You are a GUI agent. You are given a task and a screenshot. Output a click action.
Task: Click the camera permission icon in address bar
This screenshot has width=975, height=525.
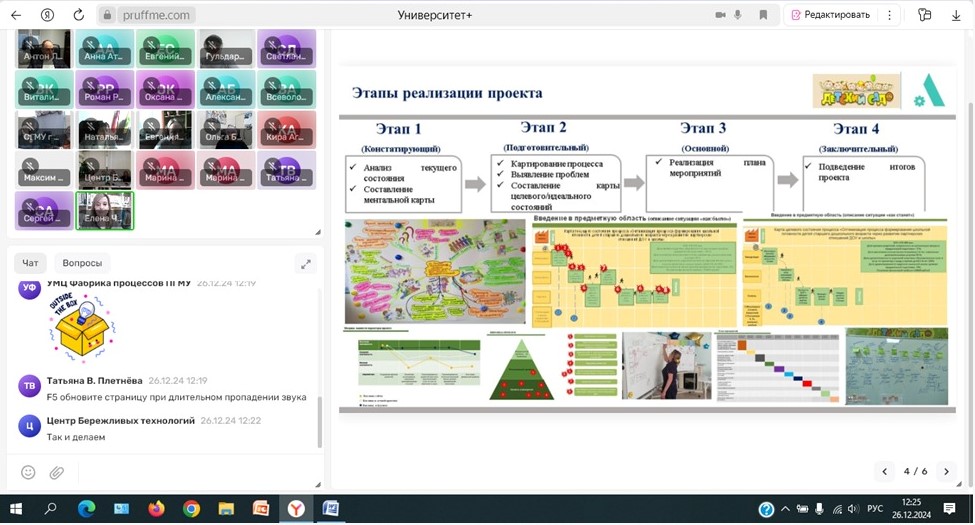tap(720, 15)
